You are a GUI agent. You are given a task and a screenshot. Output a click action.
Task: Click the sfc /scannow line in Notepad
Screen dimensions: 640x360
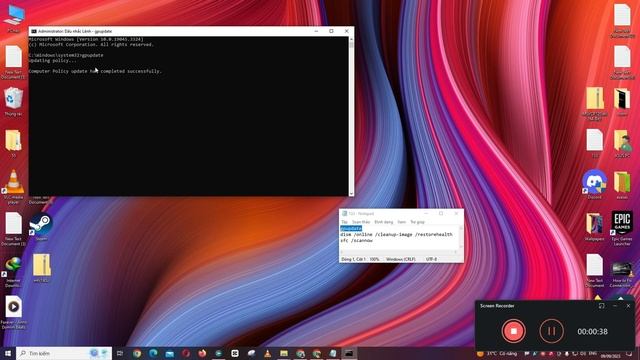(x=356, y=241)
